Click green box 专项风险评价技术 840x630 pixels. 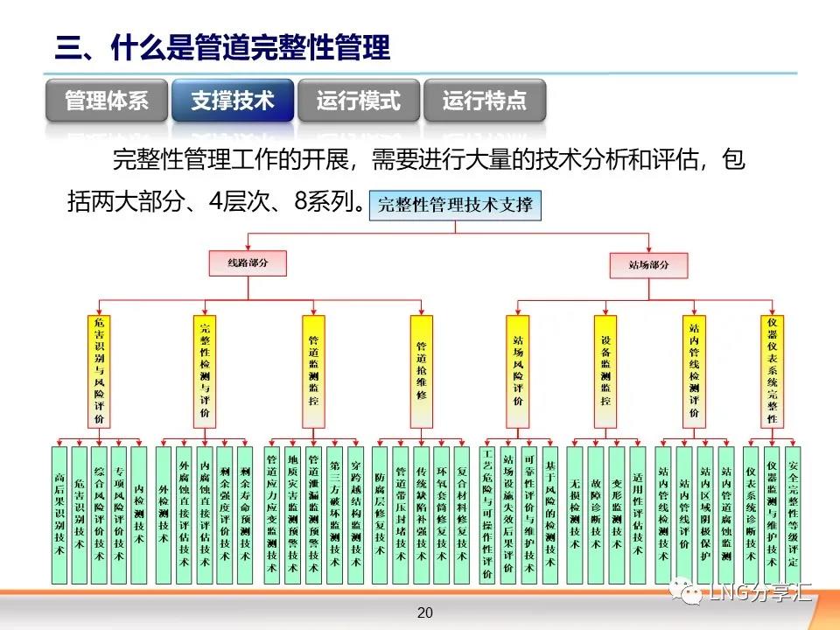point(119,515)
